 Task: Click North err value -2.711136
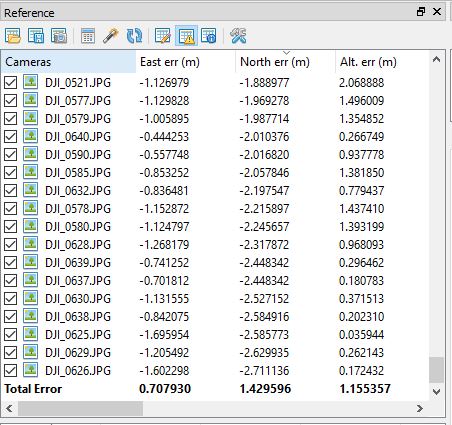264,371
